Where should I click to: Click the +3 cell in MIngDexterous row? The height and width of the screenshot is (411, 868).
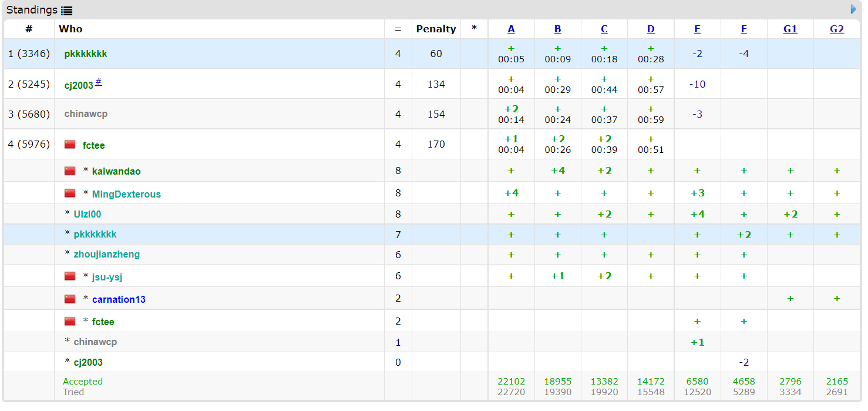coord(697,193)
